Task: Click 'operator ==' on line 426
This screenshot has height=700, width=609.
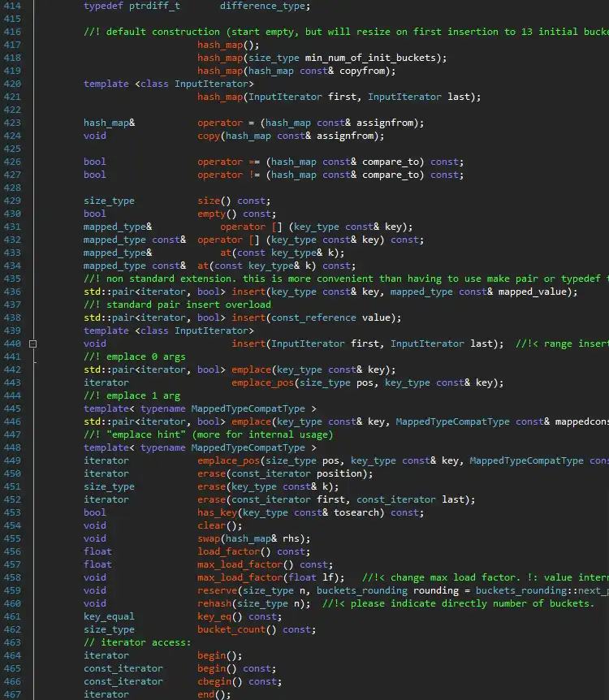Action: coord(228,162)
